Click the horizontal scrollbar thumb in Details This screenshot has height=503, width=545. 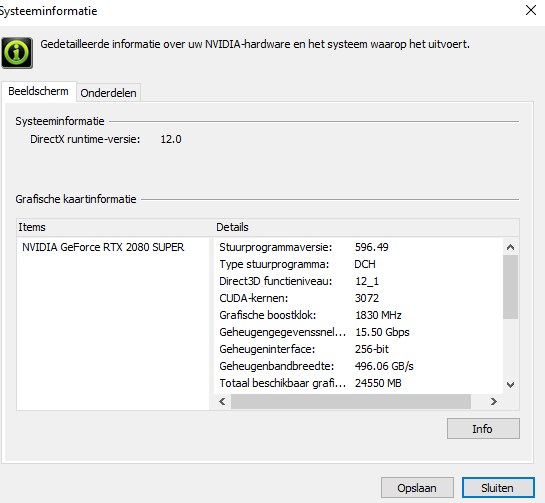coord(351,401)
